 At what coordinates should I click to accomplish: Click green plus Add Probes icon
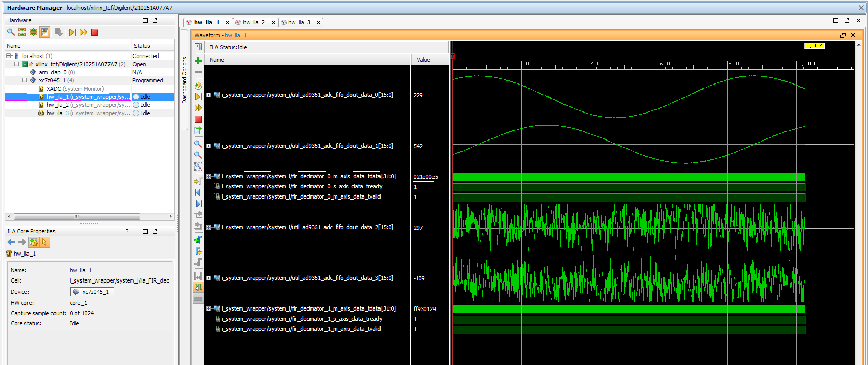pyautogui.click(x=198, y=61)
